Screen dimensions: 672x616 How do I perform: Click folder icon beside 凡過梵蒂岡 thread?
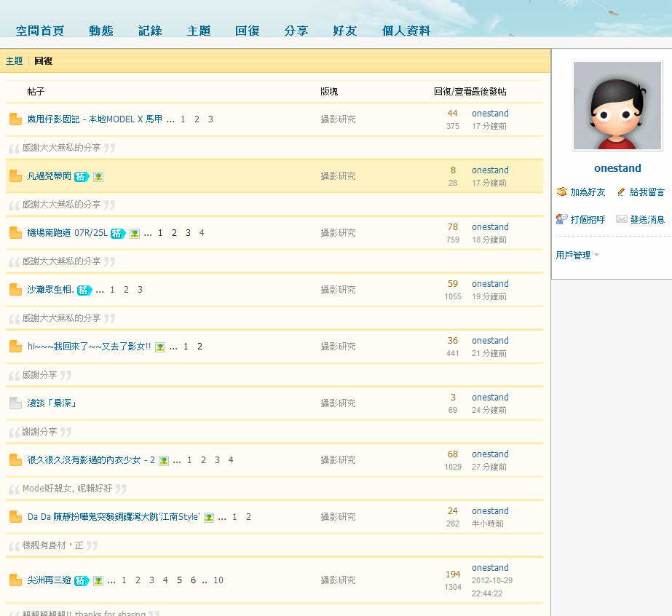(15, 176)
